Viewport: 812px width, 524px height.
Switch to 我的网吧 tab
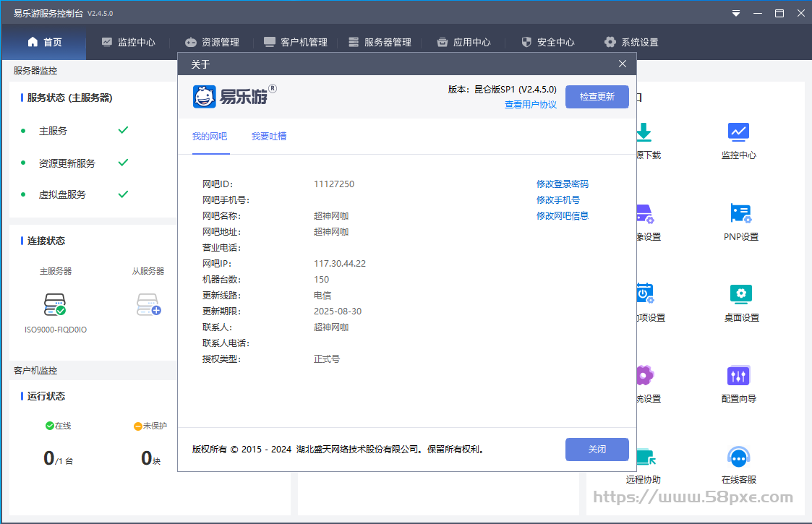coord(210,136)
